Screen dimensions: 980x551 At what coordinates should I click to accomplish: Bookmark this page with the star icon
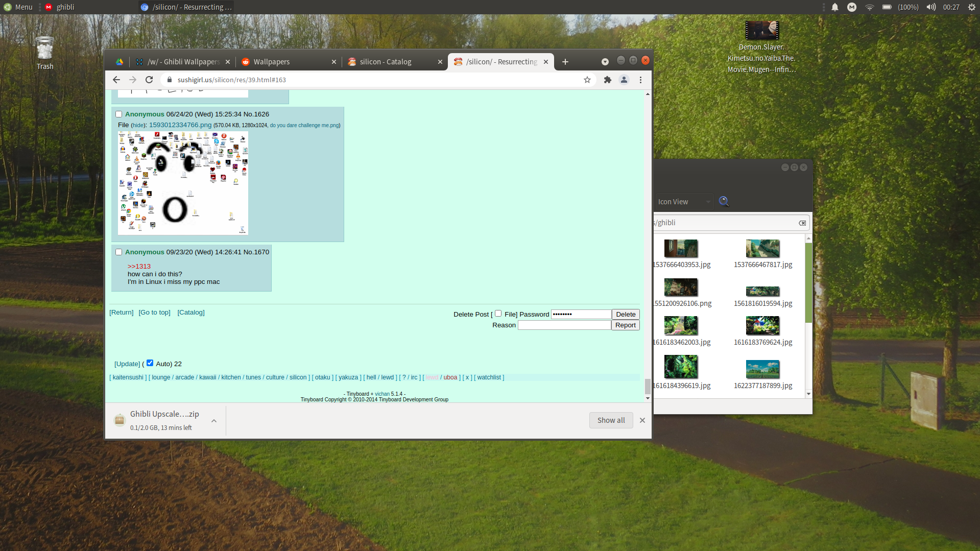[587, 80]
